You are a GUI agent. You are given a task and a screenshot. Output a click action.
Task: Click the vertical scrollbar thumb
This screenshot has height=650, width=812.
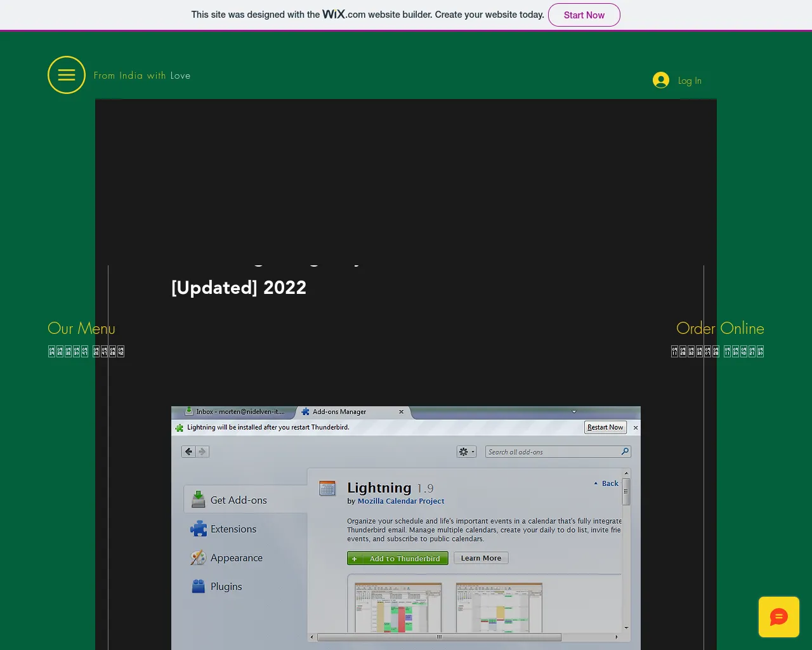[626, 492]
